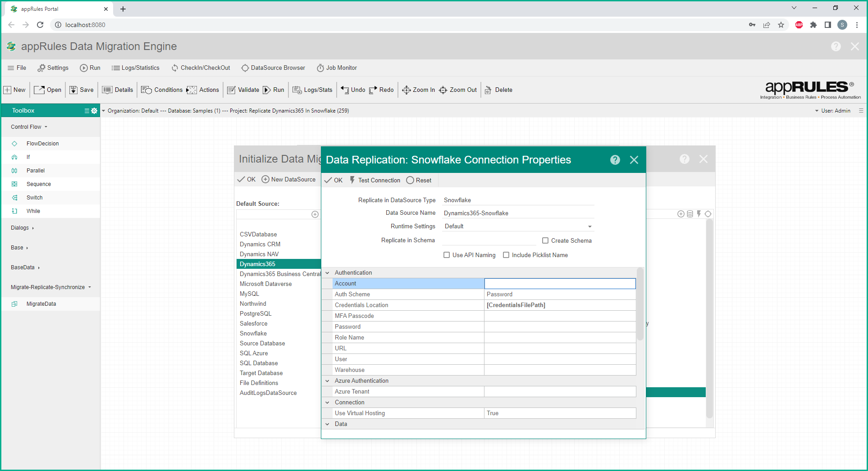This screenshot has height=471, width=868.
Task: Redo the last change
Action: [381, 90]
